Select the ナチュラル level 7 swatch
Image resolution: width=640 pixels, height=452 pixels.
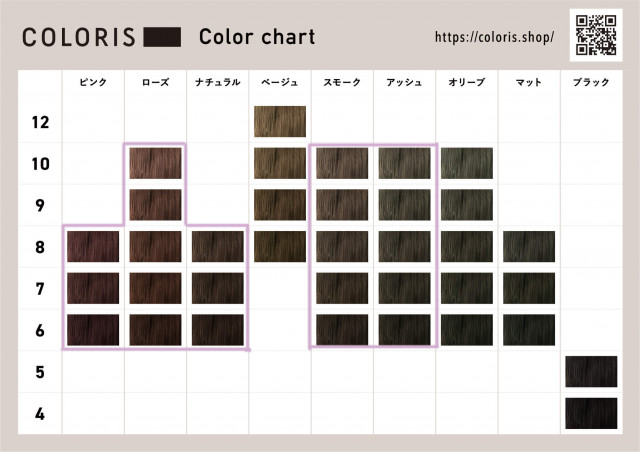coord(217,288)
